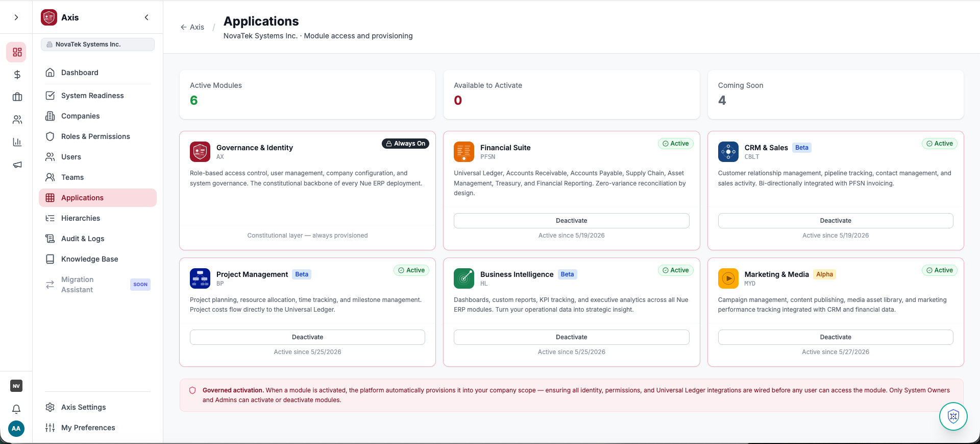Open Companies in sidebar
The width and height of the screenshot is (980, 444).
pyautogui.click(x=97, y=116)
